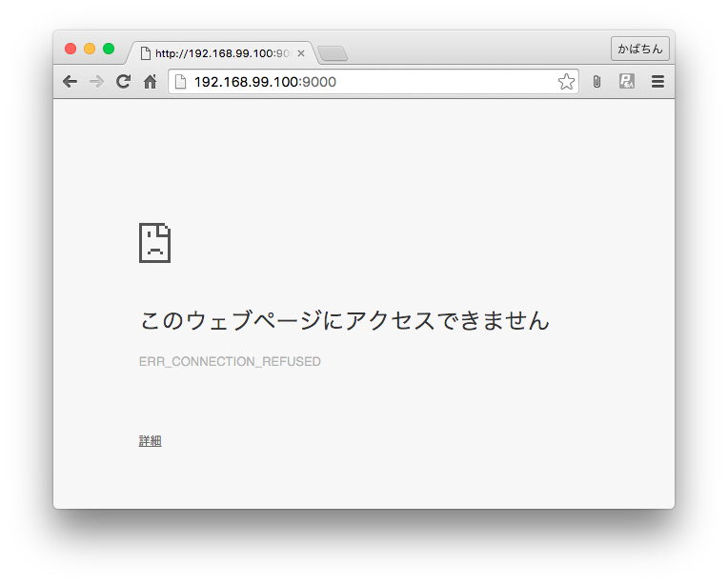Click the sad page error icon
728x585 pixels.
coord(155,243)
